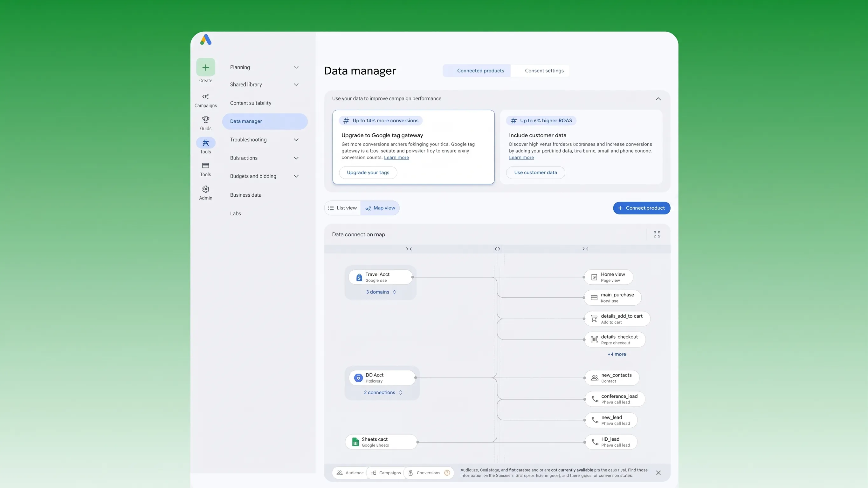
Task: Select the Sheets cact source node
Action: (381, 442)
